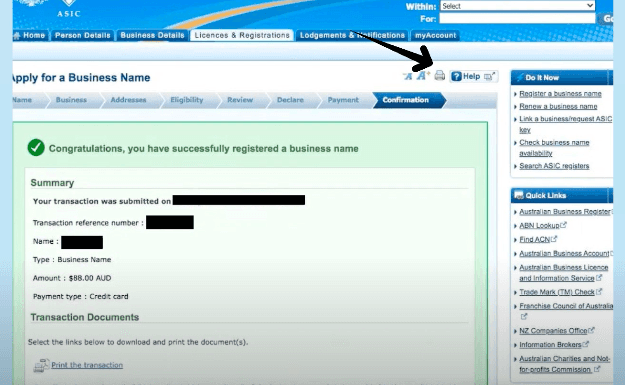Click the increase text size icon
The image size is (625, 385).
[423, 75]
